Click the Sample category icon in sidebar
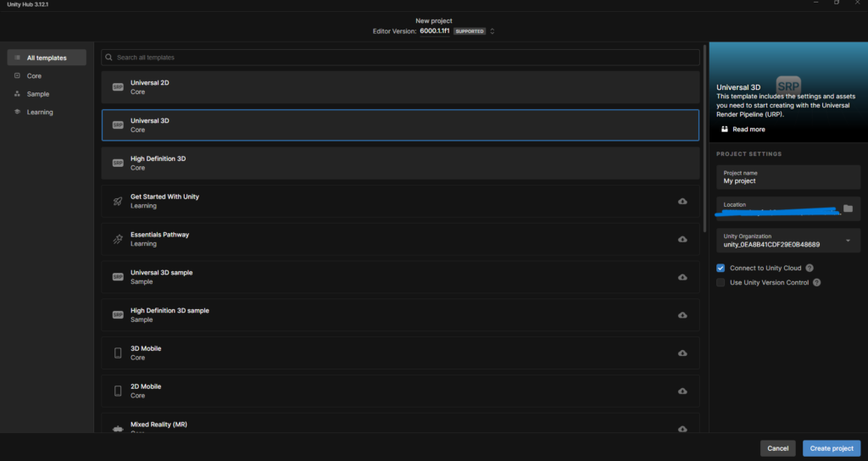Screen dimensions: 868x461 pos(17,94)
